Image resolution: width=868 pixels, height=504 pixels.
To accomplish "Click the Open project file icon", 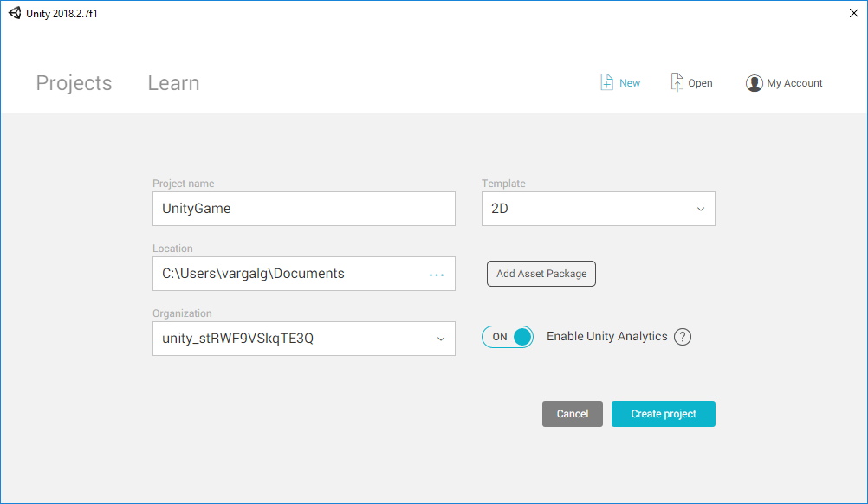I will point(677,82).
